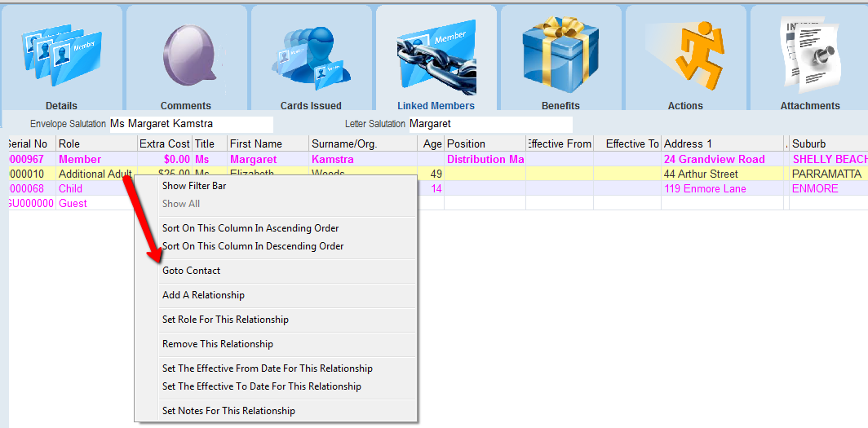
Task: Click the PARRAMATTA suburb cell
Action: 829,174
